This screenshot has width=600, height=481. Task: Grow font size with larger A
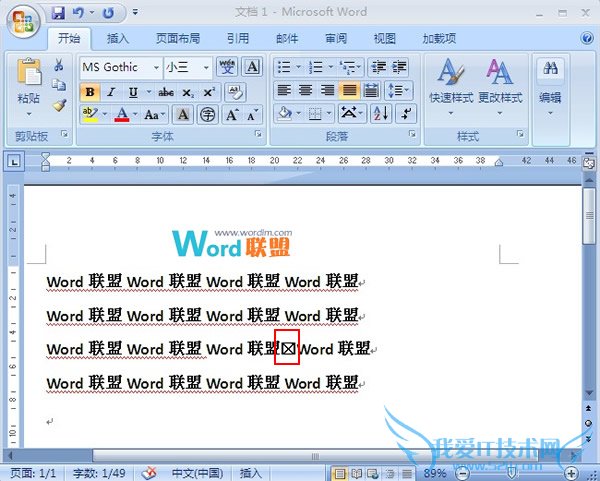pyautogui.click(x=232, y=114)
